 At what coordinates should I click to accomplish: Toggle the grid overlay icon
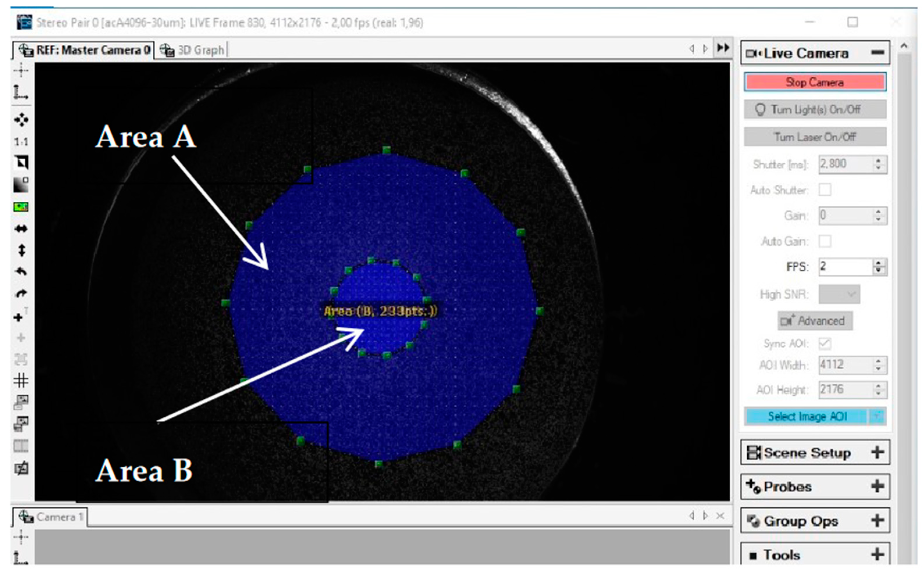pyautogui.click(x=21, y=380)
